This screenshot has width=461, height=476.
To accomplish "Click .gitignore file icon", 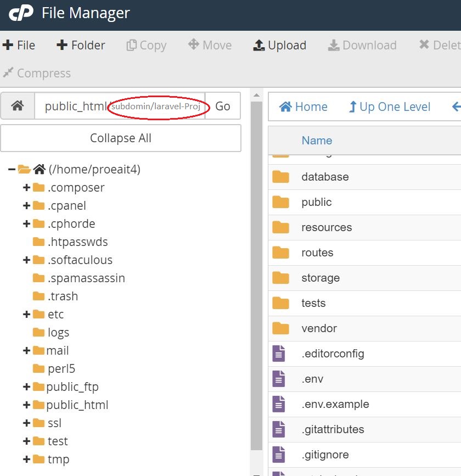I will tap(279, 455).
